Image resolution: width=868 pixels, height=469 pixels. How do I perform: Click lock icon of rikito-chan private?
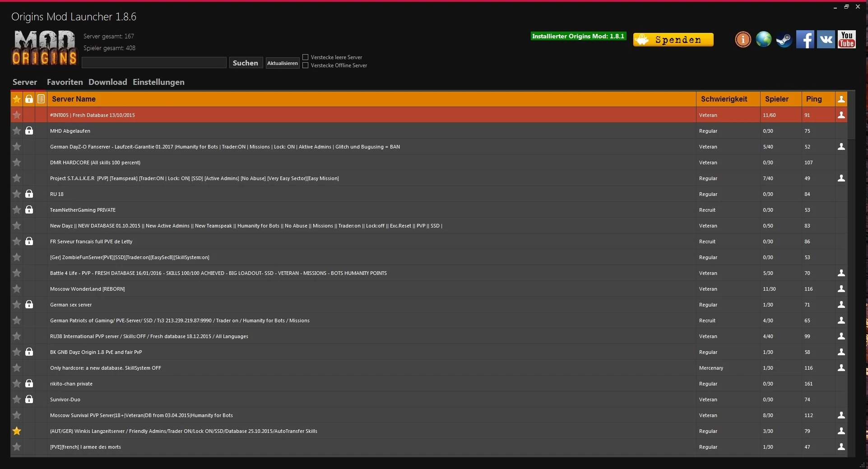pos(29,384)
